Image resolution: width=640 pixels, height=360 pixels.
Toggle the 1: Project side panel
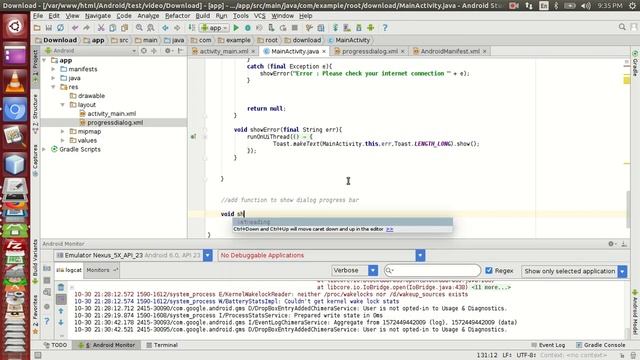(x=36, y=67)
